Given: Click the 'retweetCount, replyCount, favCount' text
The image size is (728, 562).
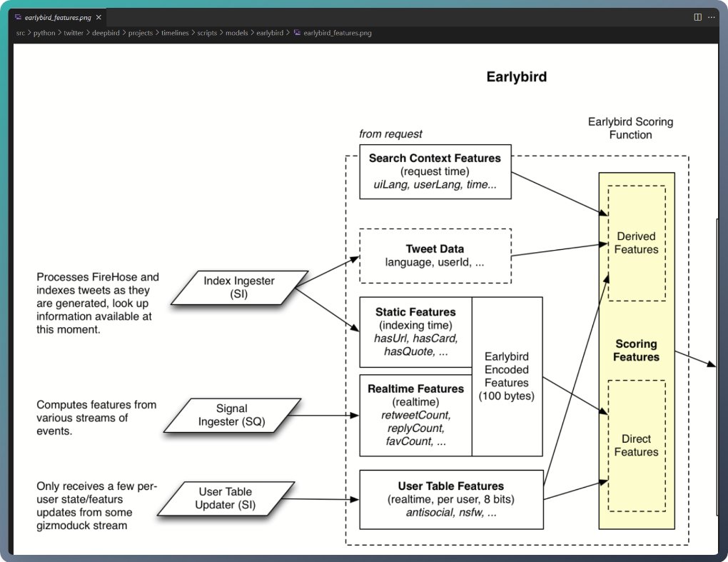Looking at the screenshot, I should point(416,428).
